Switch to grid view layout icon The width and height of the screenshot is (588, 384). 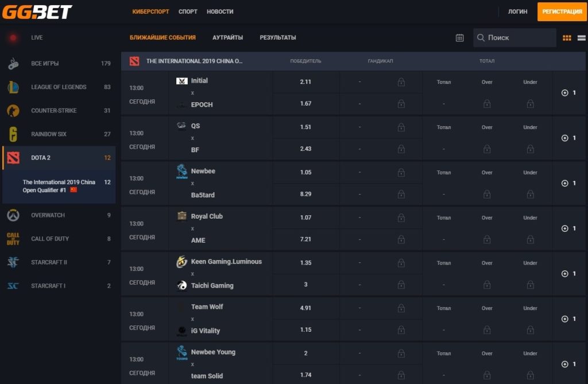click(x=567, y=37)
